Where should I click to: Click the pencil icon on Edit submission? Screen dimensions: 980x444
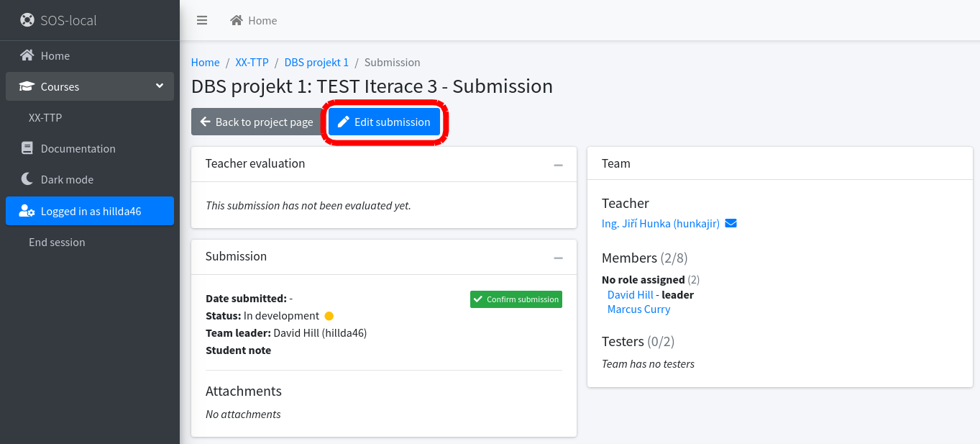344,122
